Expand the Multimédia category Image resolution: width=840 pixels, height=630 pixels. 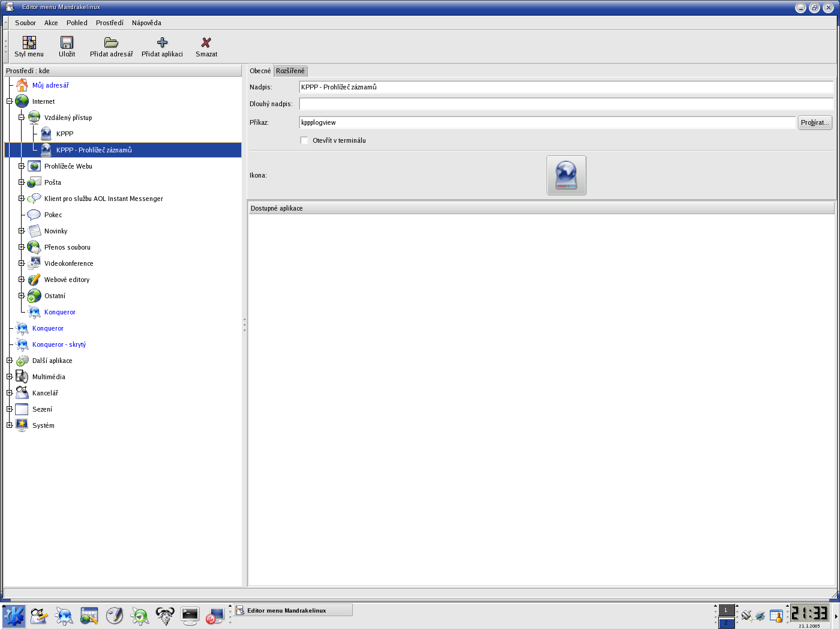point(10,377)
